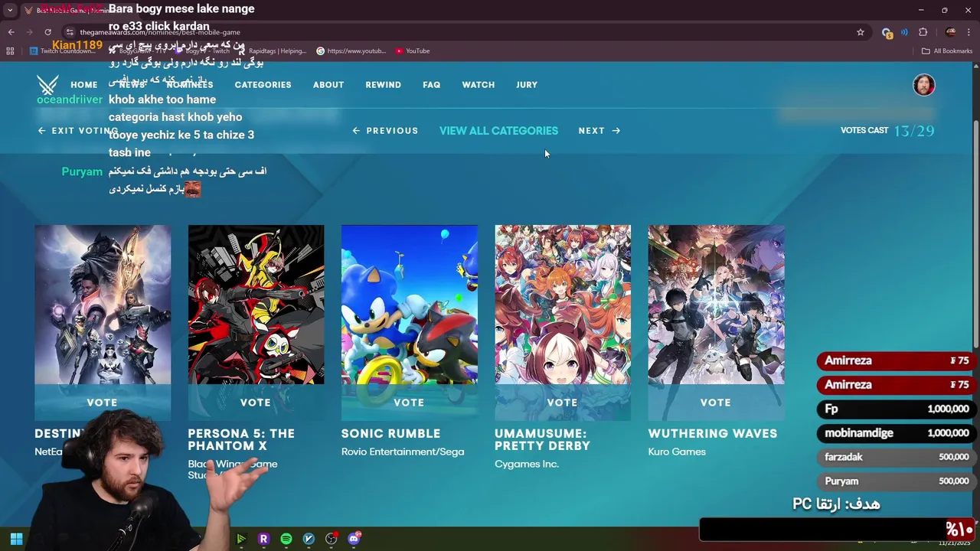Open the ABOUT nav item
This screenshot has height=551, width=980.
[328, 85]
